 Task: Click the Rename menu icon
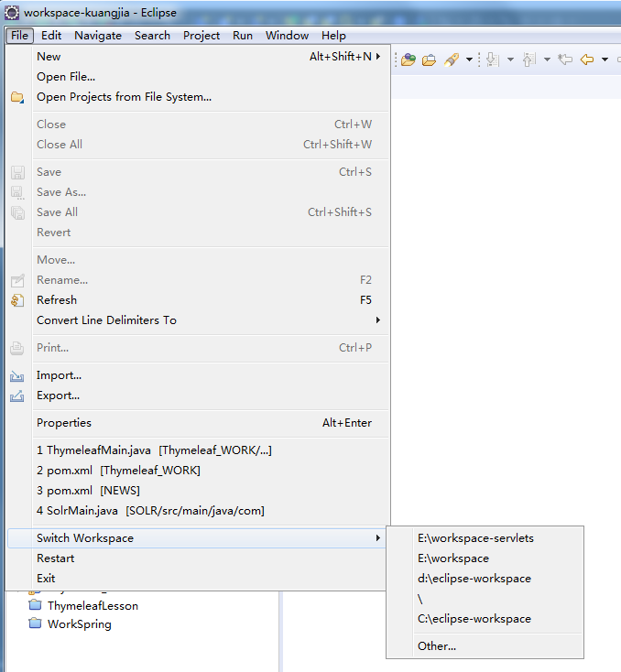[17, 280]
